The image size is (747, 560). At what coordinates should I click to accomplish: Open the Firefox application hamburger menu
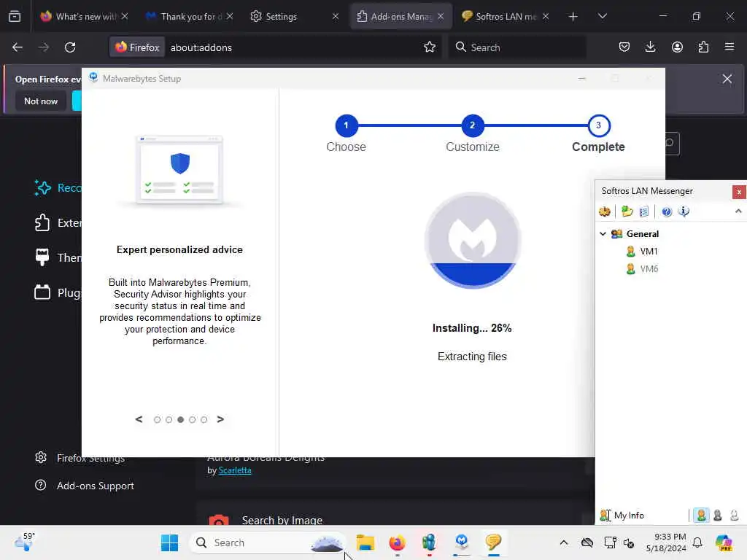[729, 47]
